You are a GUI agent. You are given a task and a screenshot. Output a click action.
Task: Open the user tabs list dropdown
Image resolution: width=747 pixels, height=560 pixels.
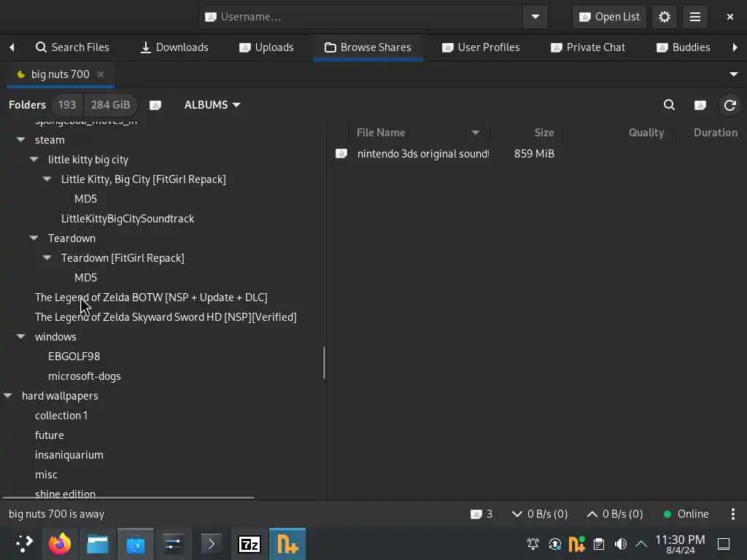click(x=734, y=74)
